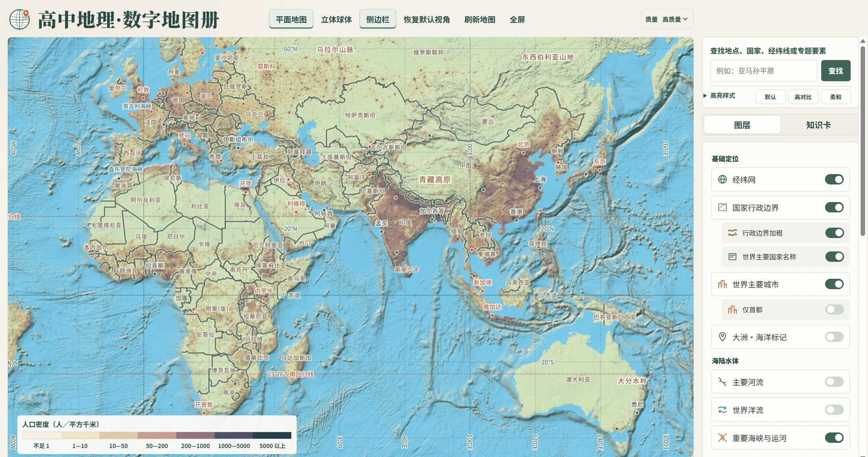Screen dimensions: 868x457
Task: Enable the 世界洋流 layer switch
Action: click(x=834, y=410)
